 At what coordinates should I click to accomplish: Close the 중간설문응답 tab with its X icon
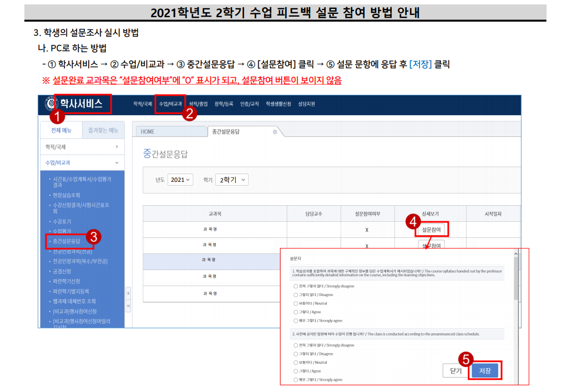275,132
